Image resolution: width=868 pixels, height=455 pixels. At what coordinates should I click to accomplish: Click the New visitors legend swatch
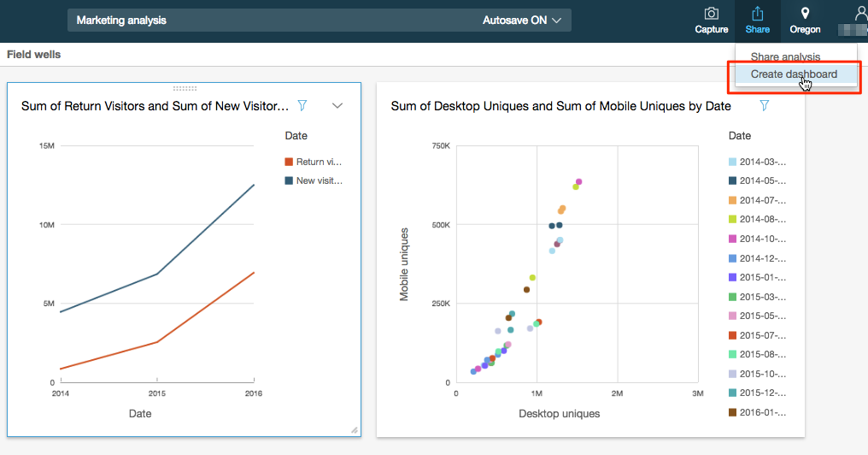click(289, 180)
